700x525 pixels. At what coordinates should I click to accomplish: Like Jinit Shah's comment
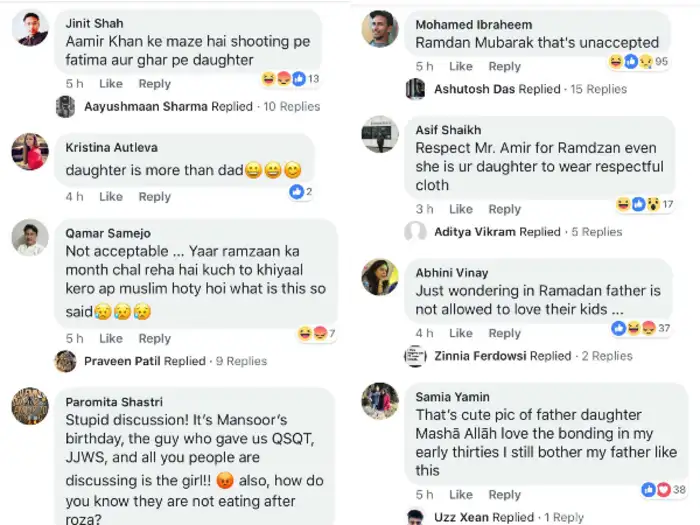[x=111, y=84]
